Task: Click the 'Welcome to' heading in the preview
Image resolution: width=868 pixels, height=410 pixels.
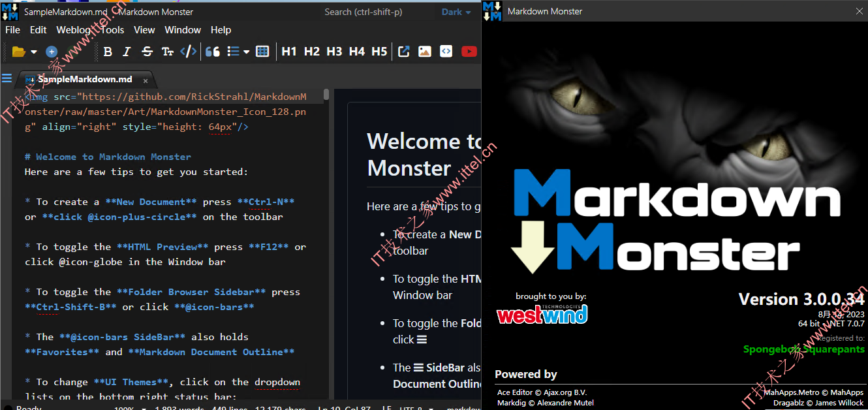Action: tap(424, 142)
